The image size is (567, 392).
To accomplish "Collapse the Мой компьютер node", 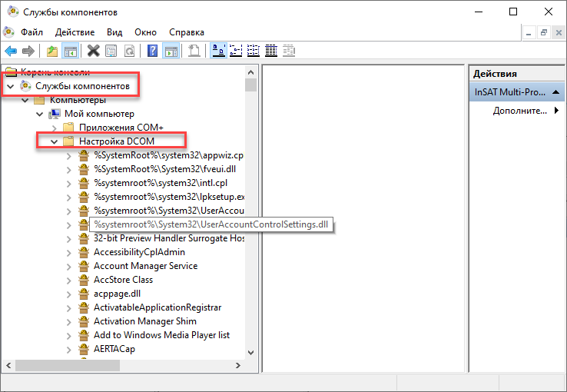I will click(39, 115).
